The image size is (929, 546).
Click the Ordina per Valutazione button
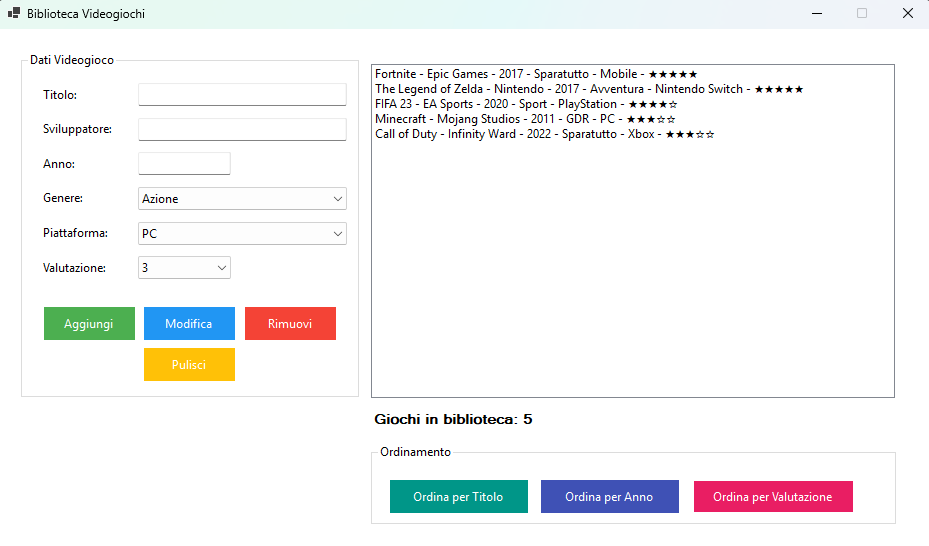773,496
